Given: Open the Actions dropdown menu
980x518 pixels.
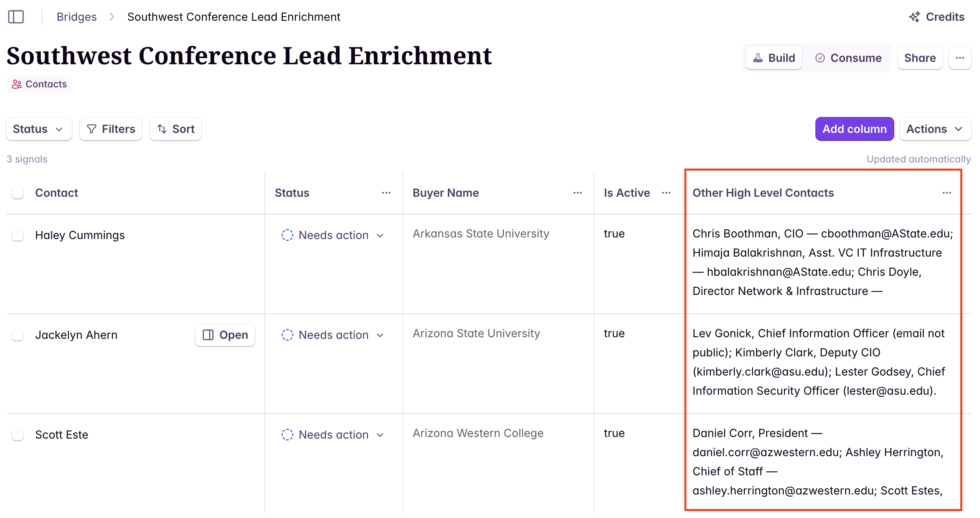Looking at the screenshot, I should click(x=935, y=129).
